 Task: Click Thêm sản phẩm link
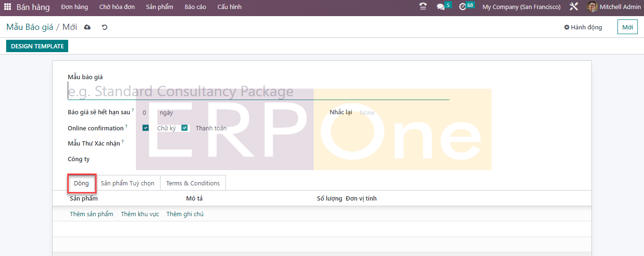pyautogui.click(x=91, y=214)
